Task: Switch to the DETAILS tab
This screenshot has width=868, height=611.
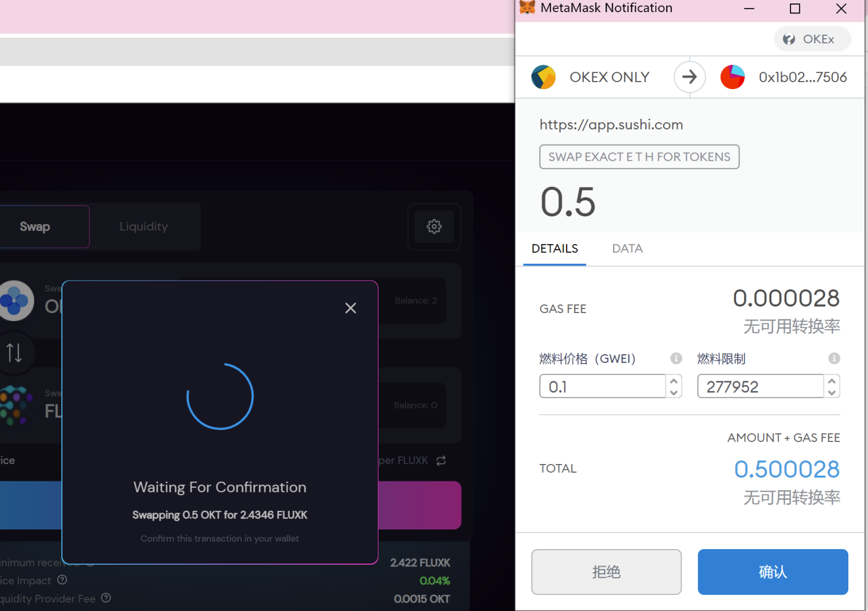Action: [x=554, y=249]
